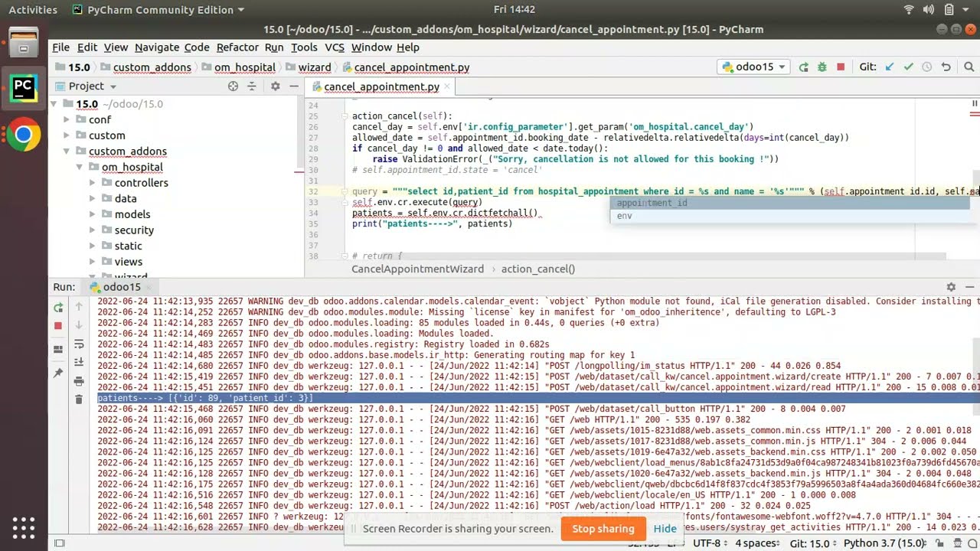The width and height of the screenshot is (980, 551).
Task: Click Run toolbar green rerun button
Action: (x=803, y=67)
